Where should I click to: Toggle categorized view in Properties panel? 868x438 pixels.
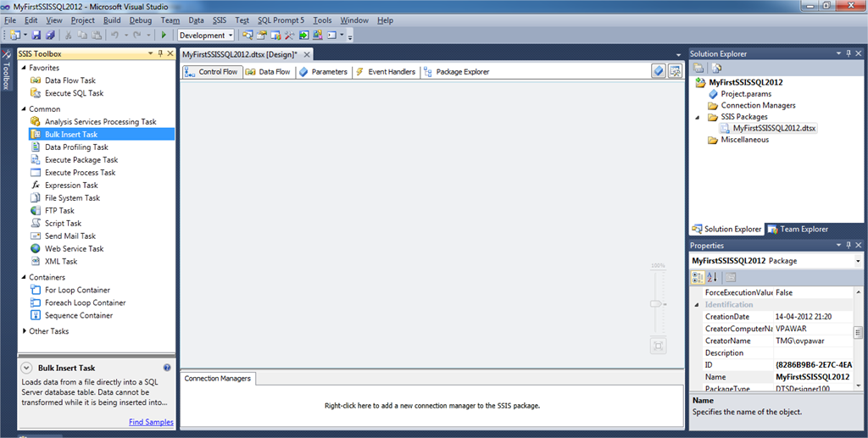[698, 277]
